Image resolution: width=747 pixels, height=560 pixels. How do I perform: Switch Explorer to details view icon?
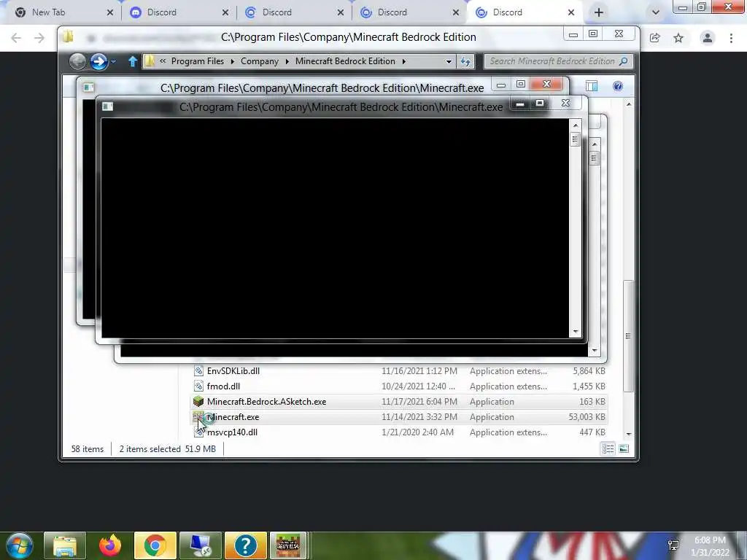pyautogui.click(x=608, y=448)
